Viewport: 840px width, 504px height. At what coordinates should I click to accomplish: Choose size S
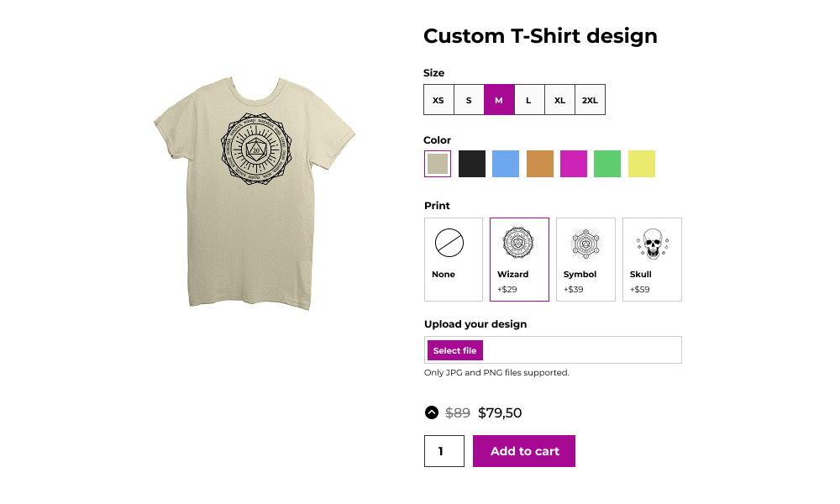(x=469, y=100)
